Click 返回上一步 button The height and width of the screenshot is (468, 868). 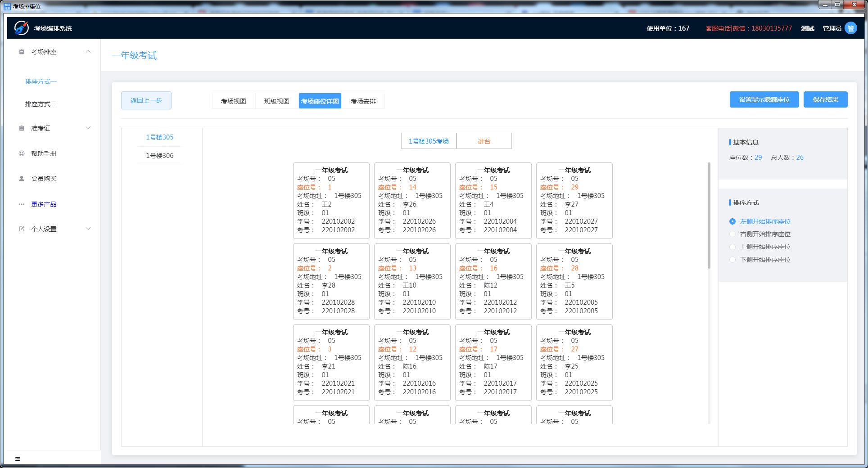[146, 100]
